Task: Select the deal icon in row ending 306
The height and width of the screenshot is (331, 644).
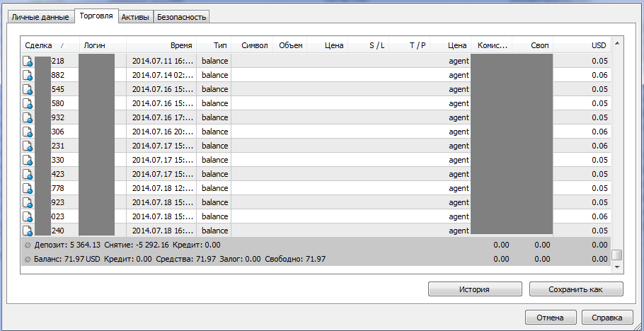Action: point(28,132)
